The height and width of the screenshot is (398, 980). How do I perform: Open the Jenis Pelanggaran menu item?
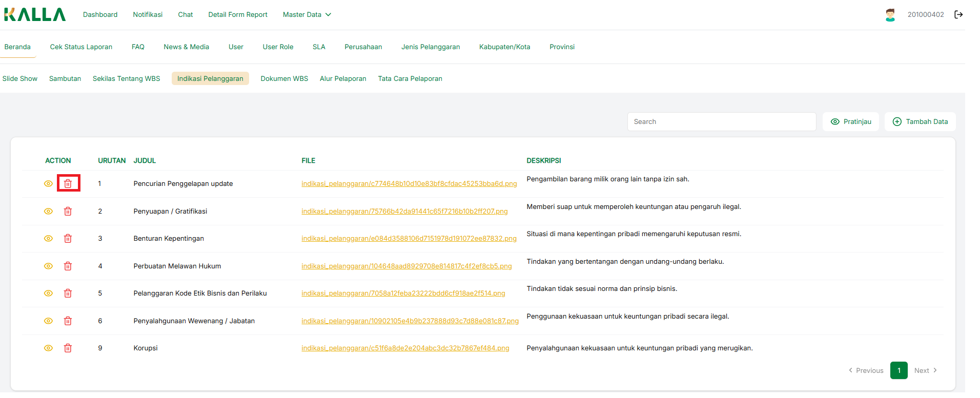431,47
